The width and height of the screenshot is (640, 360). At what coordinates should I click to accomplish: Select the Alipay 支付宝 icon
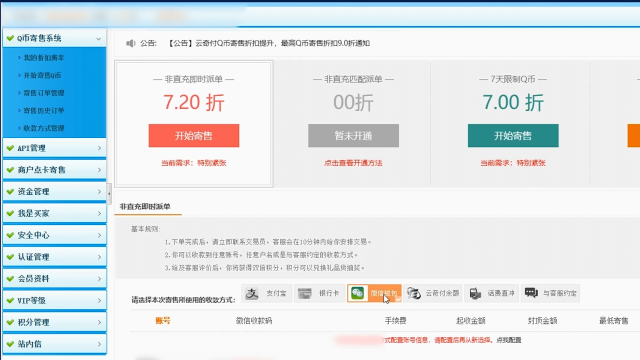coord(252,293)
